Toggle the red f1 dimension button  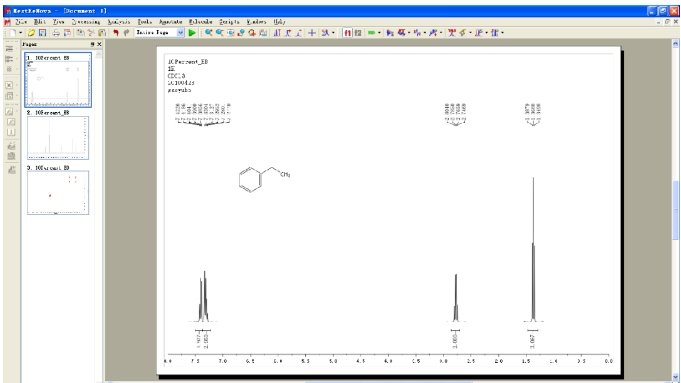347,33
